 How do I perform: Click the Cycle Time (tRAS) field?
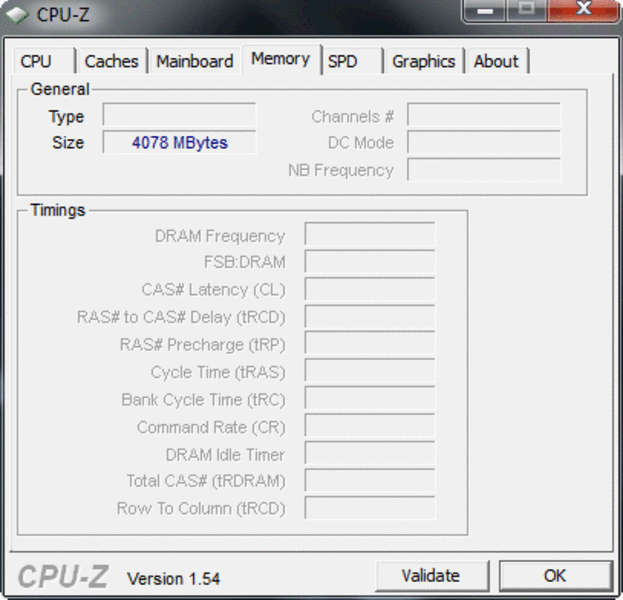coord(370,371)
